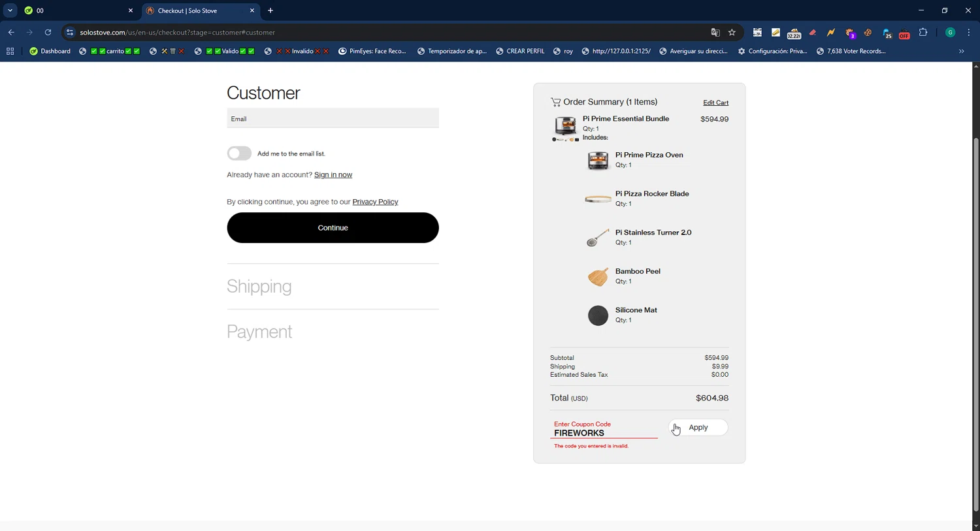Open the carrito bookmark
This screenshot has height=531, width=980.
coord(109,51)
